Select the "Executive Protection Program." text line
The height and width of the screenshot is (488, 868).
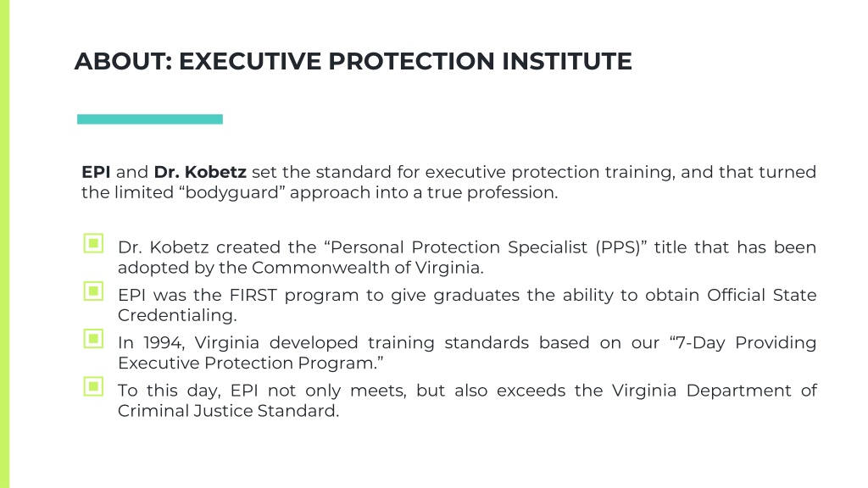click(250, 363)
